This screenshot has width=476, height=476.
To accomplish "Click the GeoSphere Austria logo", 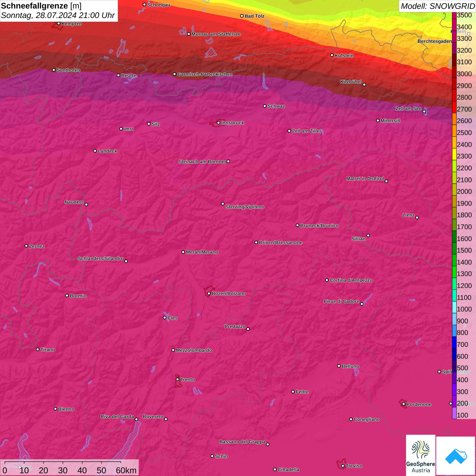I will coord(421,455).
